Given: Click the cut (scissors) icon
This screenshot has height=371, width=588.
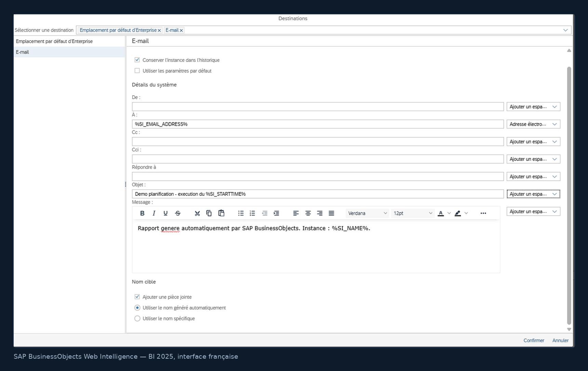Looking at the screenshot, I should click(x=197, y=213).
